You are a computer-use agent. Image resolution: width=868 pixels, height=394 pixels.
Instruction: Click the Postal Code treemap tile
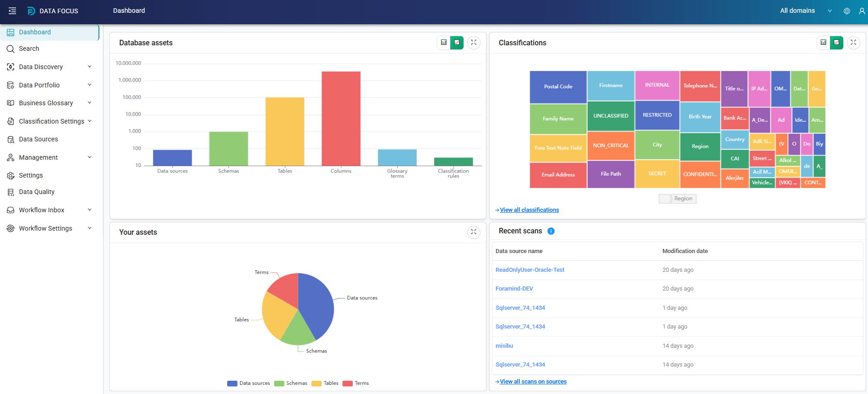click(x=558, y=86)
